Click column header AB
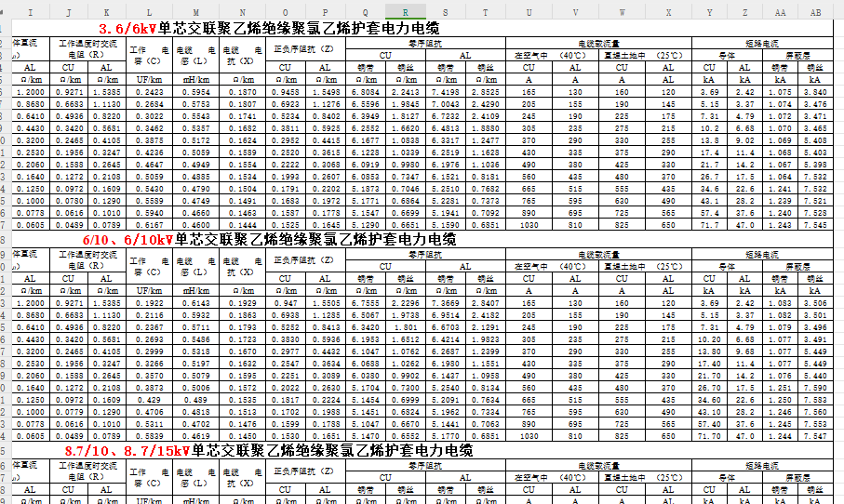Image resolution: width=844 pixels, height=504 pixels. 815,11
